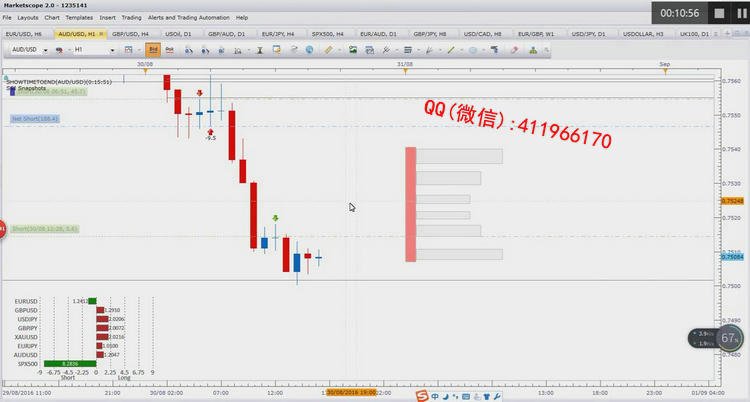Open the Layouts menu
750x402 pixels.
click(28, 18)
